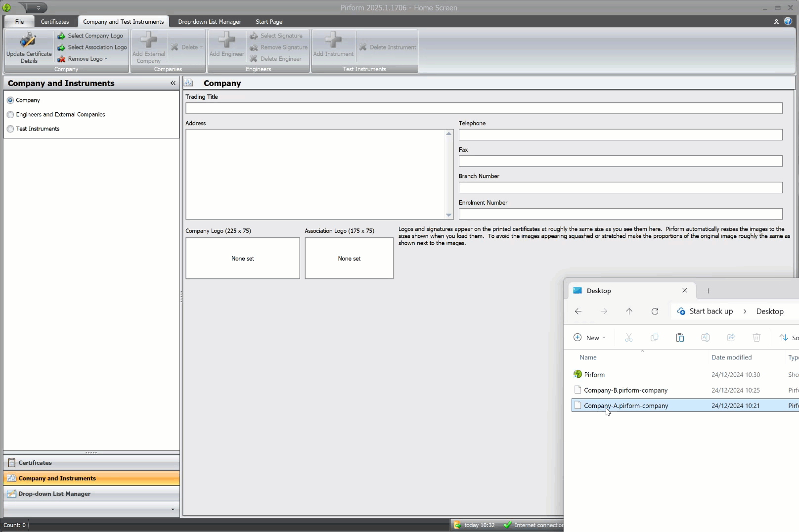This screenshot has height=532, width=799.
Task: Select the Update Certificate Details tool
Action: [29, 47]
